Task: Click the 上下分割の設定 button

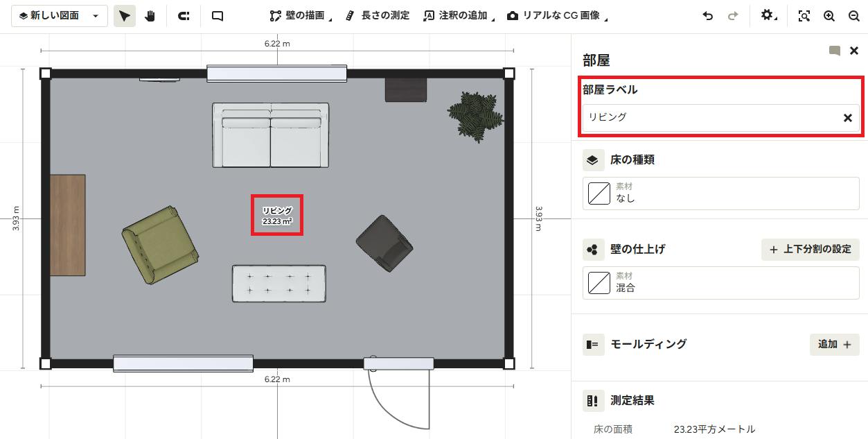Action: pos(811,249)
